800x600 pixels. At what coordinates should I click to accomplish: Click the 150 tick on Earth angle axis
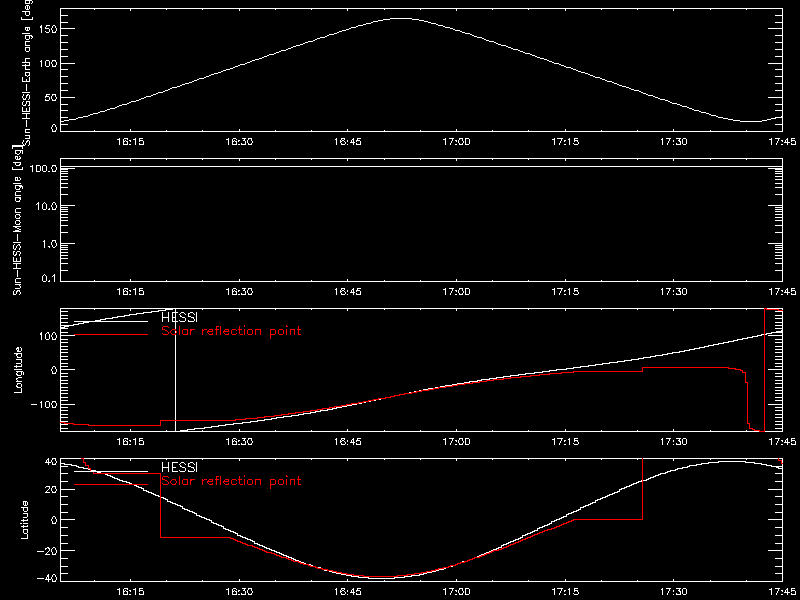[x=47, y=29]
